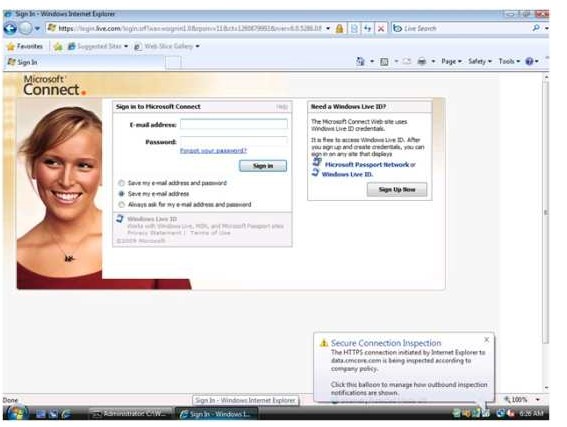Click the Add to Favorites Bar icon

click(x=58, y=46)
